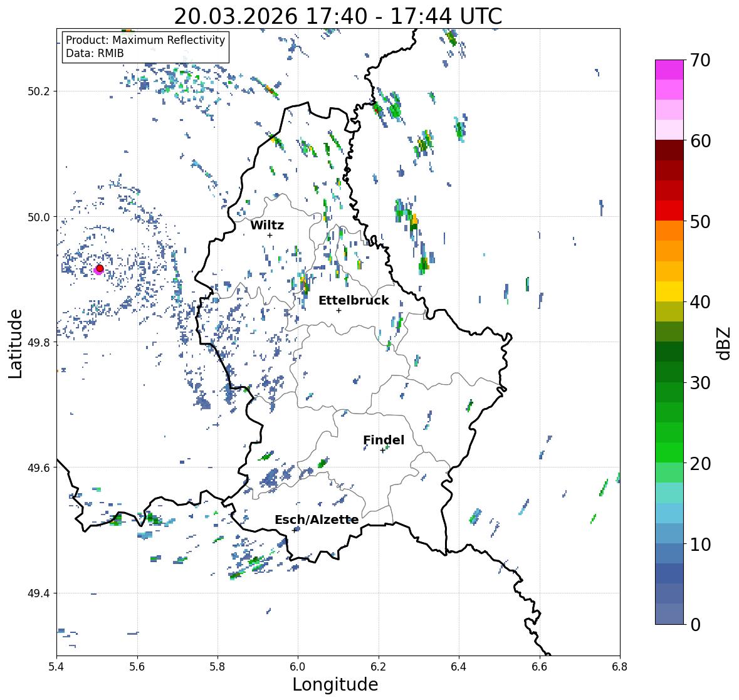Click the bright red 50 dBZ colorbar segment
This screenshot has width=739, height=700.
(x=669, y=211)
